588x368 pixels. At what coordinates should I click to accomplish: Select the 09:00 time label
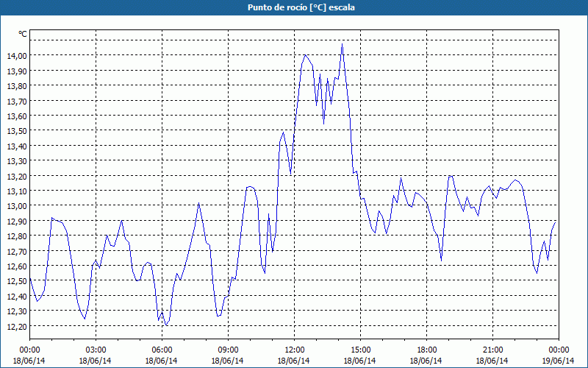tap(228, 350)
